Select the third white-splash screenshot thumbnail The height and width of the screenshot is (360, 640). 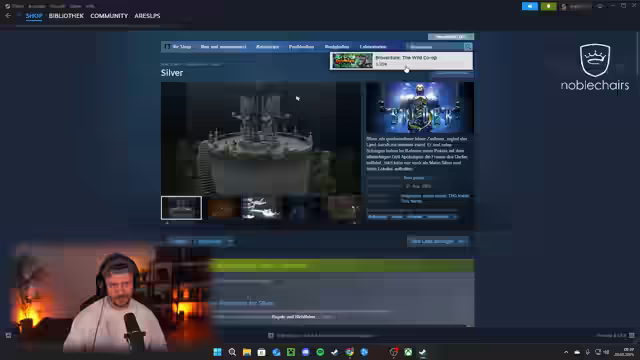pyautogui.click(x=261, y=208)
